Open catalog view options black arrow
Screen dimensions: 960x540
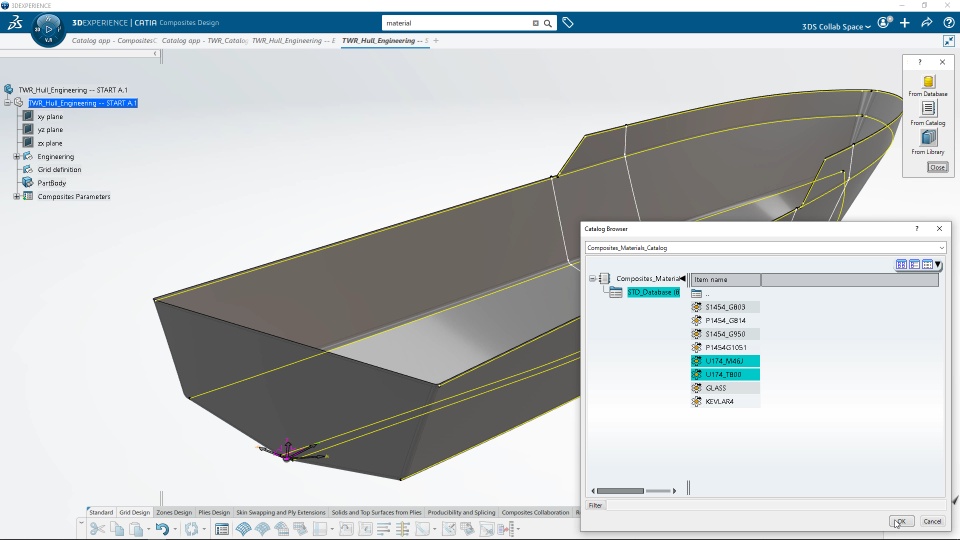[938, 264]
